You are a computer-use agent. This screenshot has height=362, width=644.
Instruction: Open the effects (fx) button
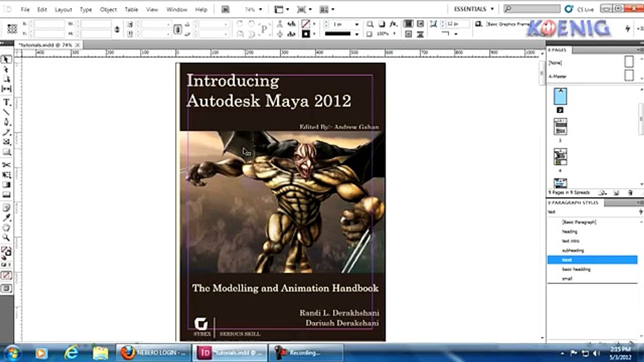[393, 24]
